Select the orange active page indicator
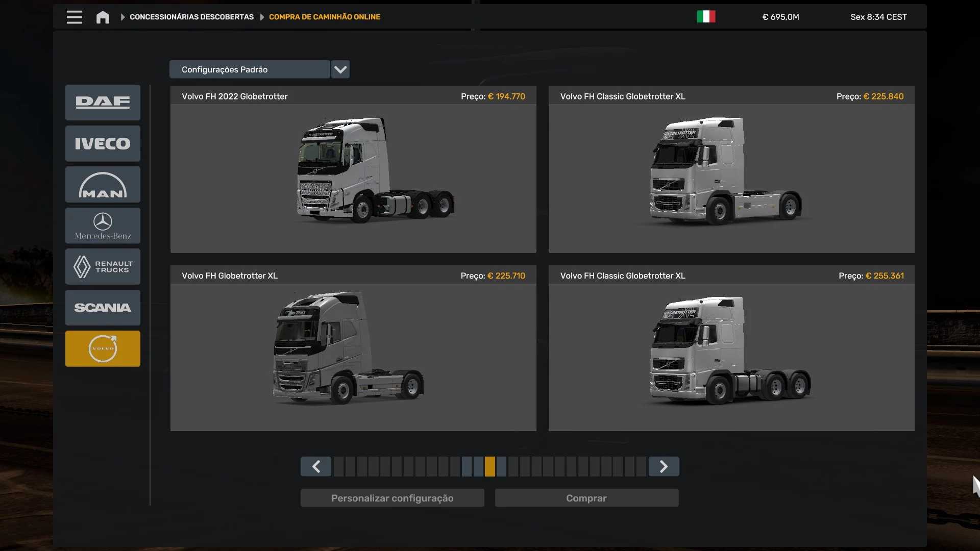The height and width of the screenshot is (551, 980). pos(490,466)
